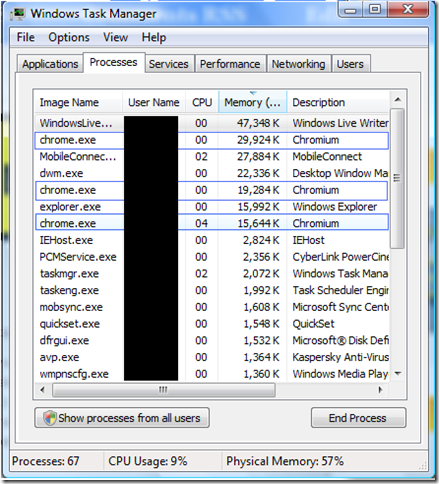This screenshot has width=439, height=484.
Task: Close the Windows Task Manager window
Action: 408,10
